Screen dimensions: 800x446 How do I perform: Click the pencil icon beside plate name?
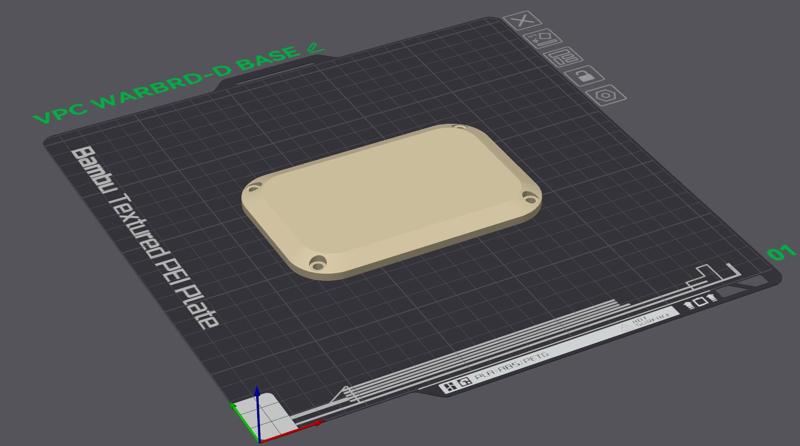point(315,48)
